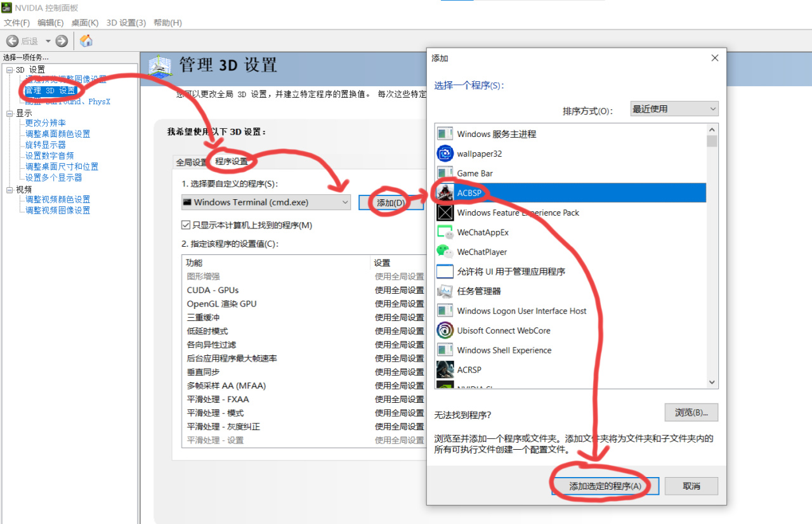The height and width of the screenshot is (524, 812).
Task: Click the NVIDIA logo in the title bar
Action: pyautogui.click(x=8, y=9)
